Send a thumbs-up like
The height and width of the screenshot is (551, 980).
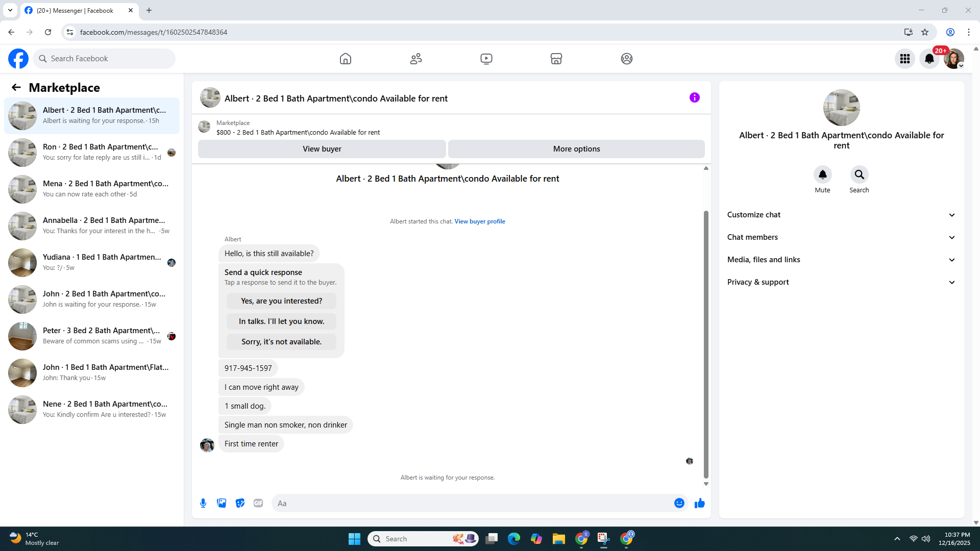[x=699, y=503]
